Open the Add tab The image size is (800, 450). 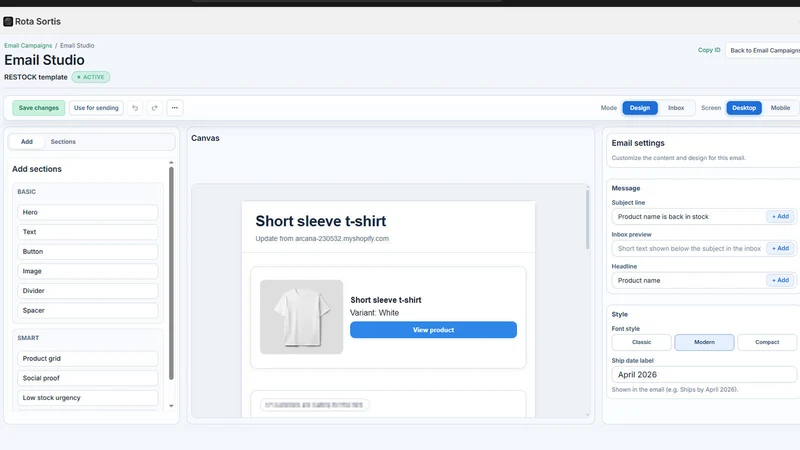coord(27,142)
